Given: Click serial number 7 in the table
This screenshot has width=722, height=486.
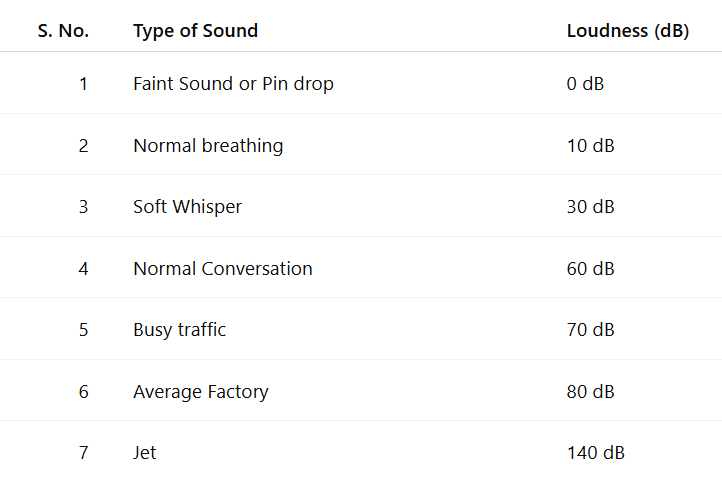Looking at the screenshot, I should pyautogui.click(x=83, y=453).
